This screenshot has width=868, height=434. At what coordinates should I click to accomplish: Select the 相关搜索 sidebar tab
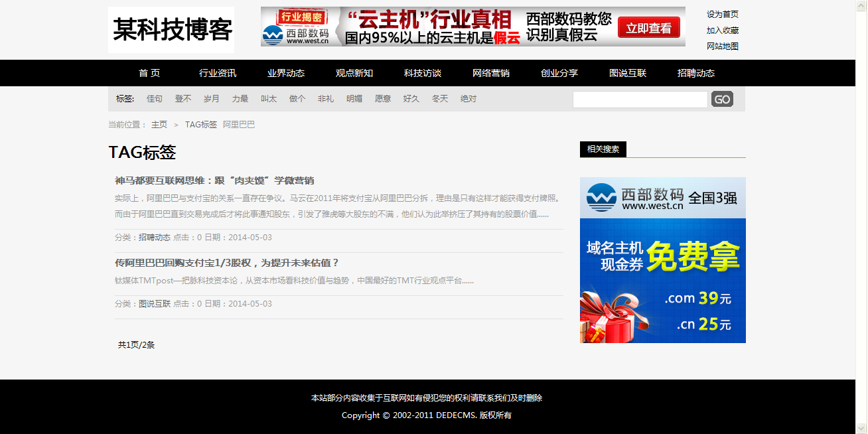[603, 149]
